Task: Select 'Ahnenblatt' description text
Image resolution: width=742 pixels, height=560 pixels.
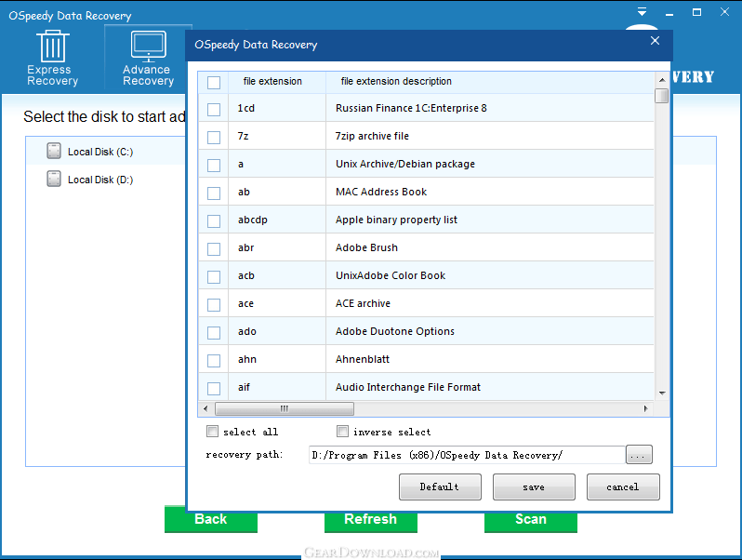Action: click(x=363, y=360)
